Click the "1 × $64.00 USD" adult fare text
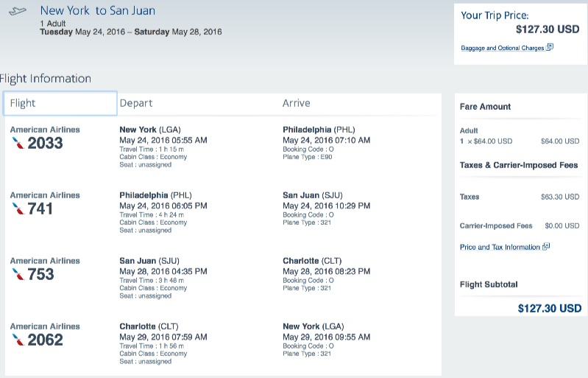The width and height of the screenshot is (588, 378). point(486,141)
